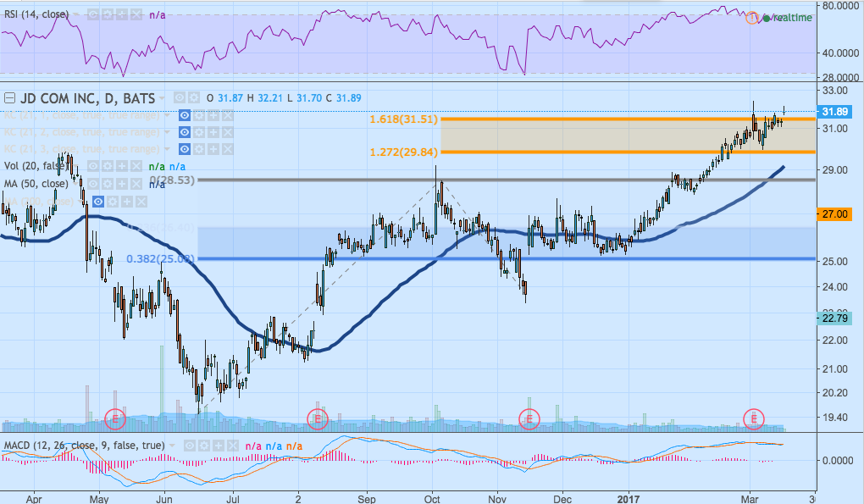Open settings gear for RSI indicator
Image resolution: width=864 pixels, height=504 pixels.
pyautogui.click(x=108, y=15)
